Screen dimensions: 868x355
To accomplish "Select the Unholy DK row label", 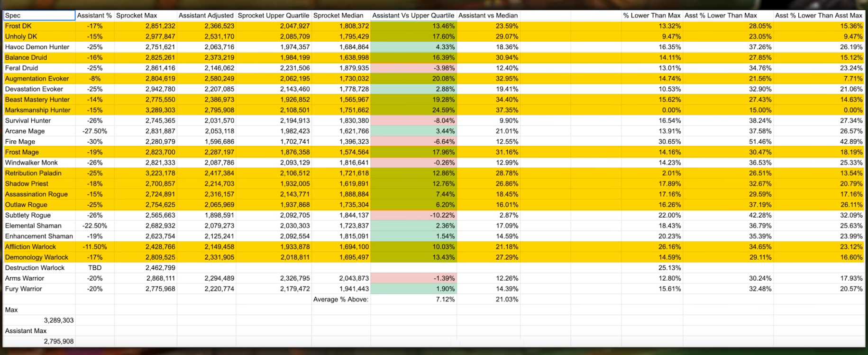I will pyautogui.click(x=39, y=36).
